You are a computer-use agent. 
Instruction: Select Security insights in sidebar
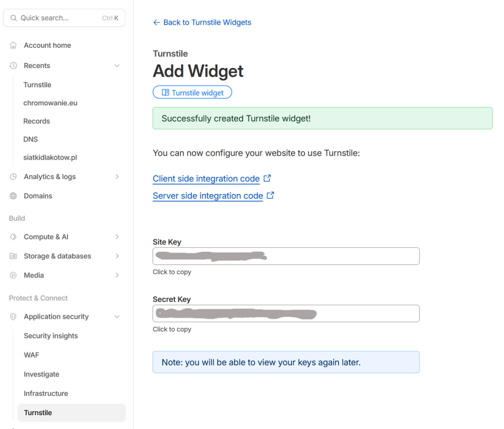[51, 336]
